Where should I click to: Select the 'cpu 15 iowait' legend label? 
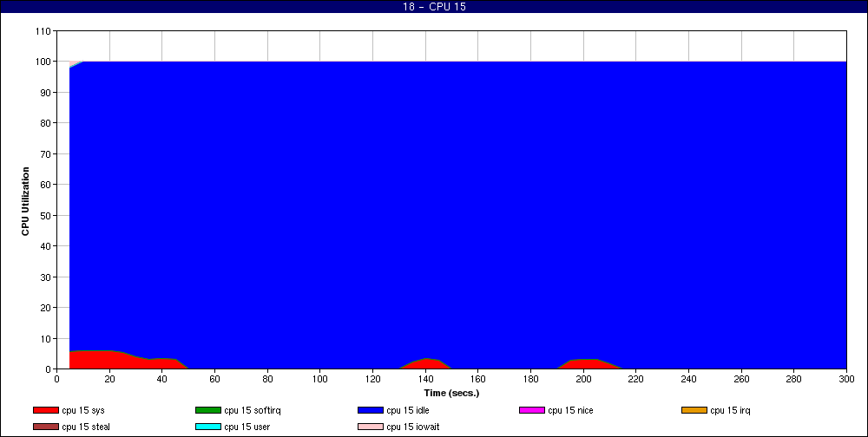click(413, 427)
